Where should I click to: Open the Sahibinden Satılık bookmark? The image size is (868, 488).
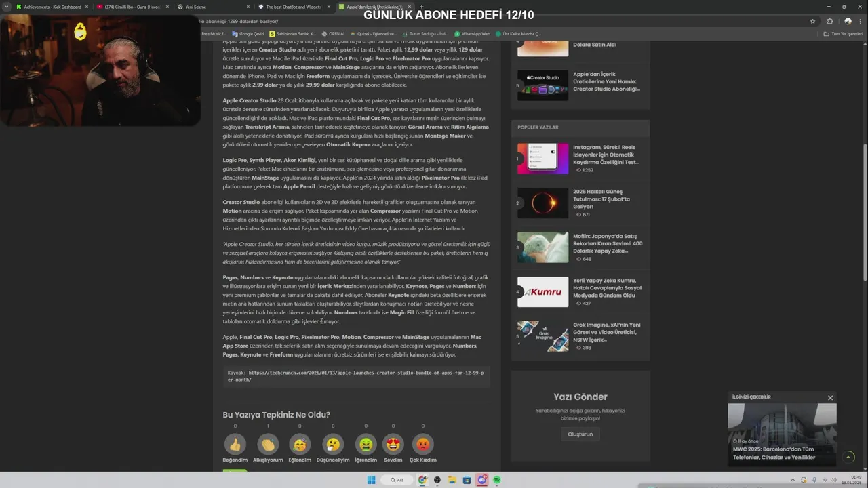pos(293,33)
